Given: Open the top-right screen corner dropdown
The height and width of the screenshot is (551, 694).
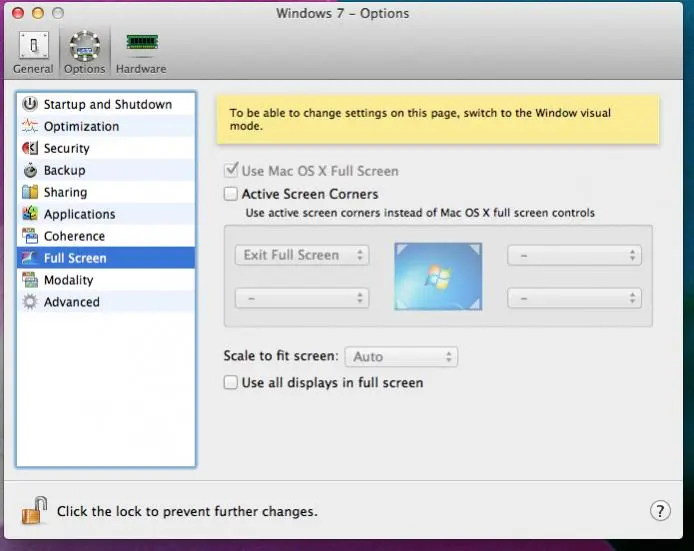Looking at the screenshot, I should click(574, 255).
